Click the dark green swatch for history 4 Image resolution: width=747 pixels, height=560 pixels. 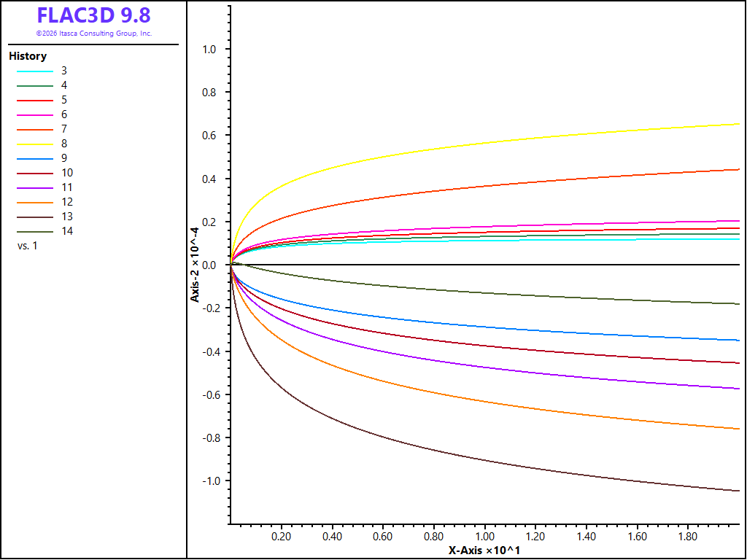coord(35,86)
